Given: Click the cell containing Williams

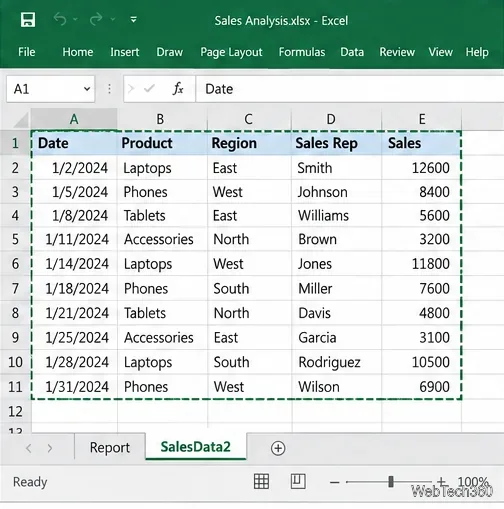Looking at the screenshot, I should (336, 215).
